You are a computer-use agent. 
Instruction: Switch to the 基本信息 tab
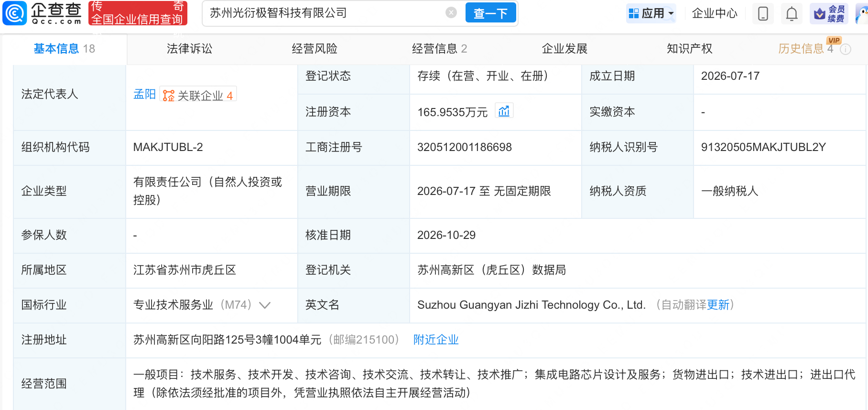[65, 49]
